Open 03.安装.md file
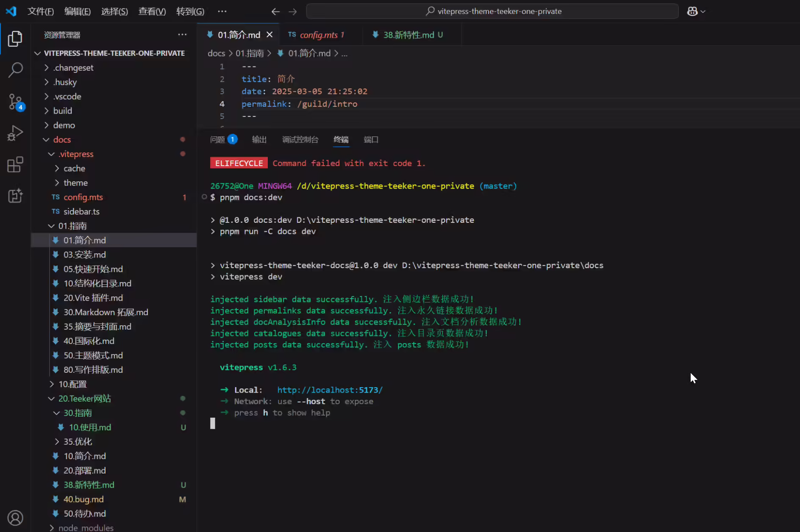Image resolution: width=800 pixels, height=532 pixels. coord(114,255)
